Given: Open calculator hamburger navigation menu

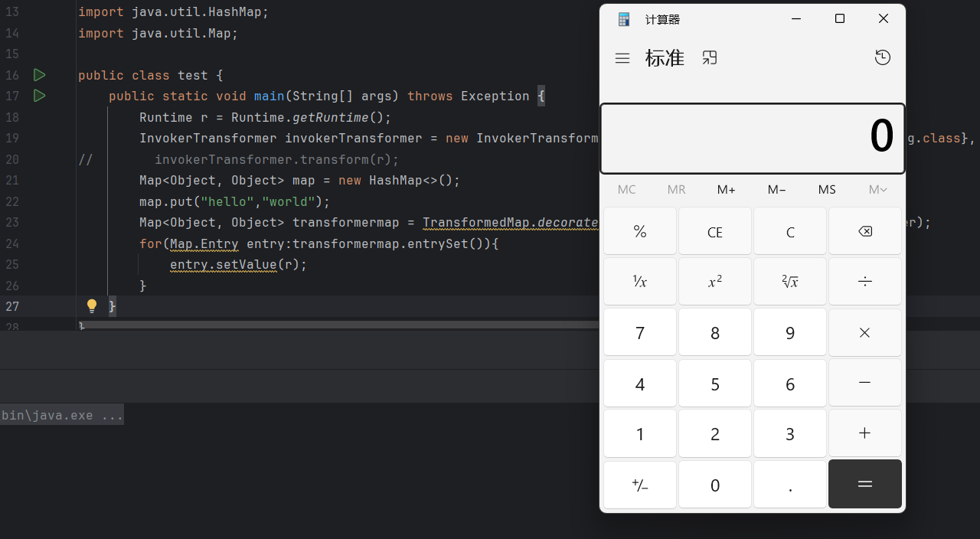Looking at the screenshot, I should click(x=622, y=58).
